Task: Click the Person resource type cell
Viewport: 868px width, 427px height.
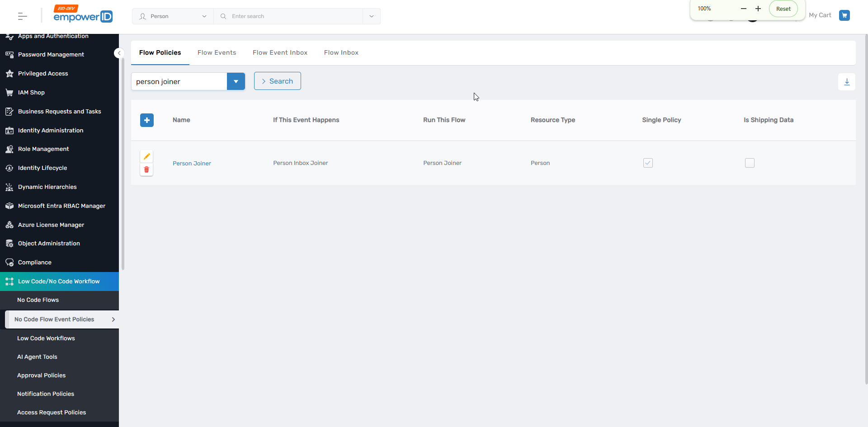Action: [540, 163]
